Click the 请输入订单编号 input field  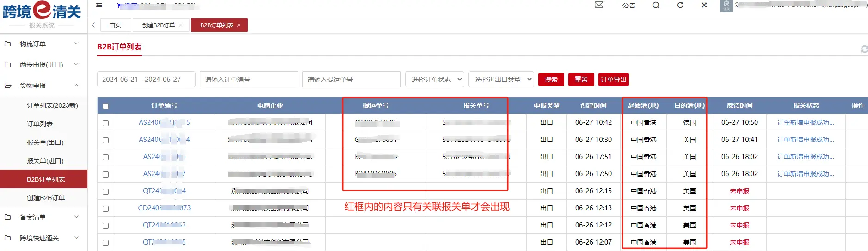[x=249, y=80]
